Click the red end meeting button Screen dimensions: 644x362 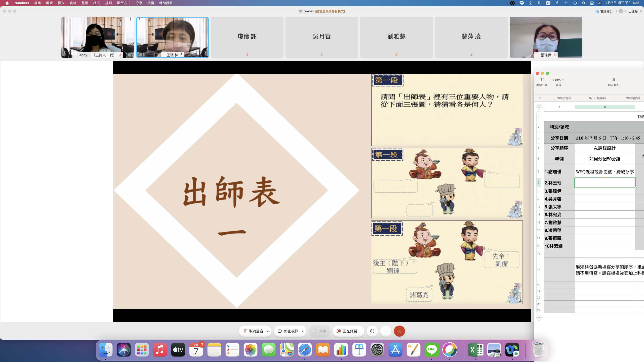(x=399, y=331)
